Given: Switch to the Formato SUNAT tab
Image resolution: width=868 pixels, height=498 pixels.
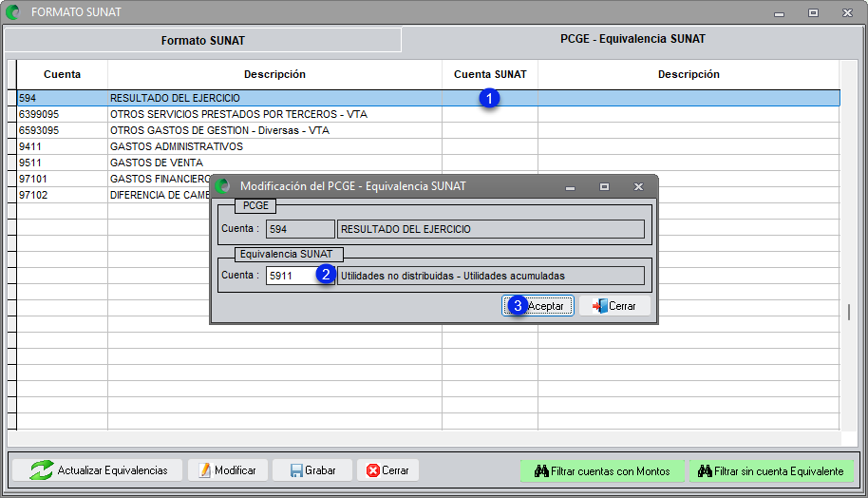Looking at the screenshot, I should click(x=202, y=41).
